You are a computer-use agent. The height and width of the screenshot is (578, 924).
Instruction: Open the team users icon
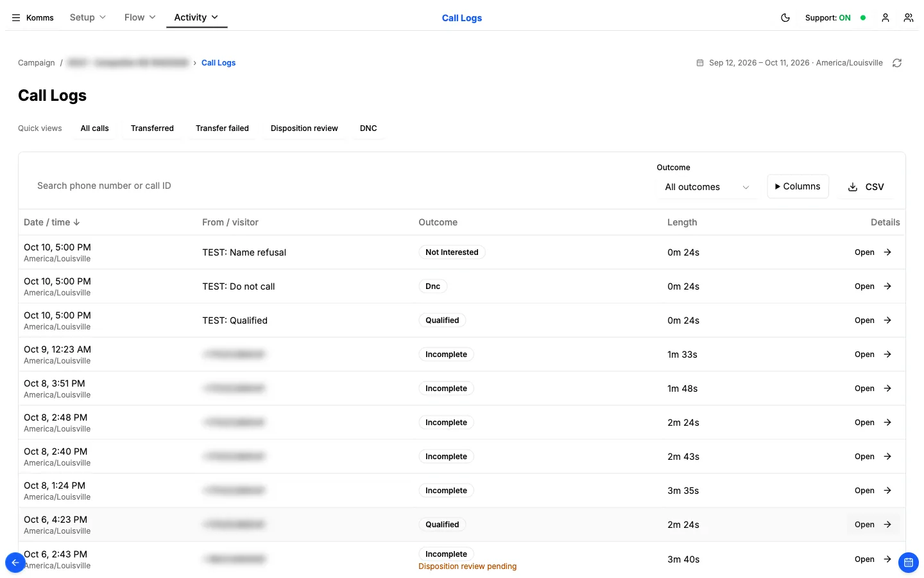(909, 18)
